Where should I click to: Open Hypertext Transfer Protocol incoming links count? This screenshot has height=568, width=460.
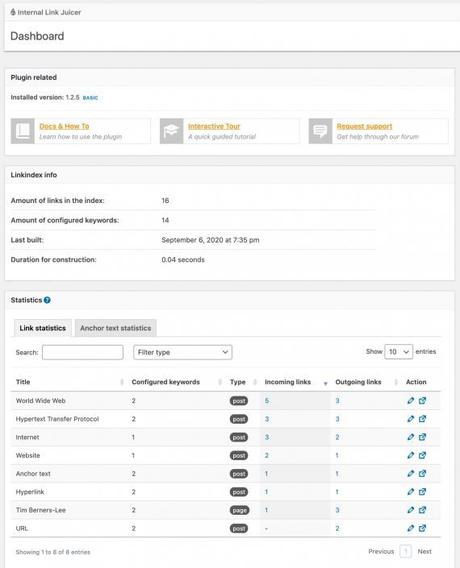(267, 419)
